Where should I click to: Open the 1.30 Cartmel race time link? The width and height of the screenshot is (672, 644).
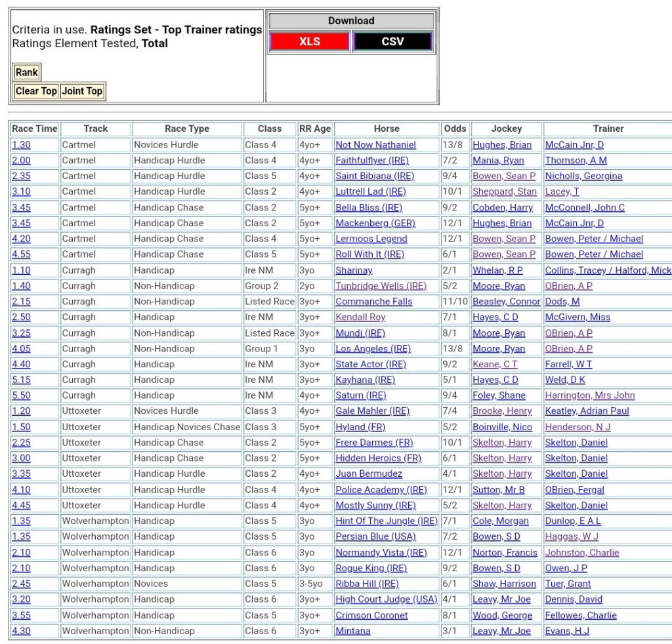click(x=21, y=145)
